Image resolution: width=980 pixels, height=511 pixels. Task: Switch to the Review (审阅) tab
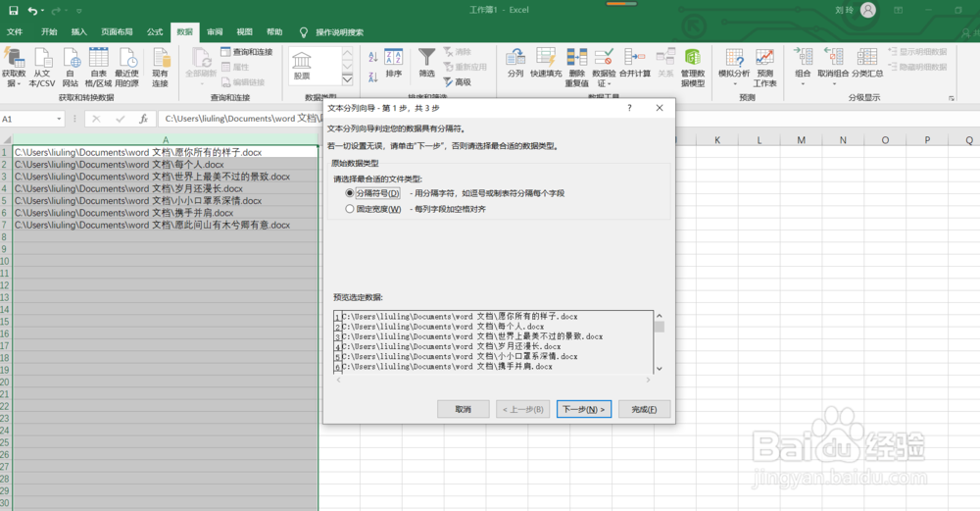[215, 32]
